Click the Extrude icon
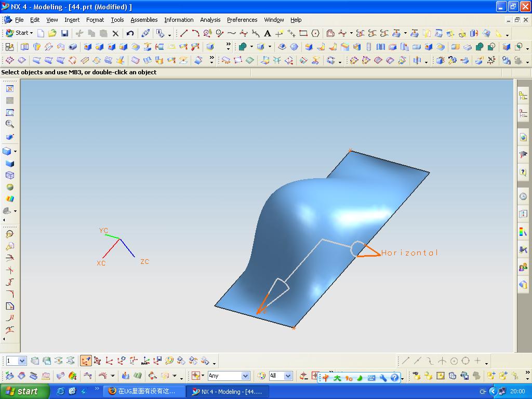 (x=25, y=47)
